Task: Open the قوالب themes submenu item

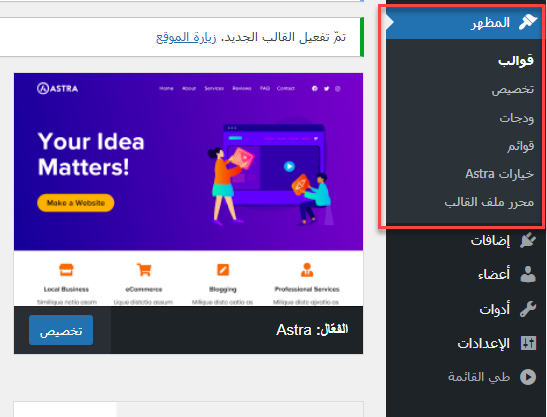Action: (516, 61)
